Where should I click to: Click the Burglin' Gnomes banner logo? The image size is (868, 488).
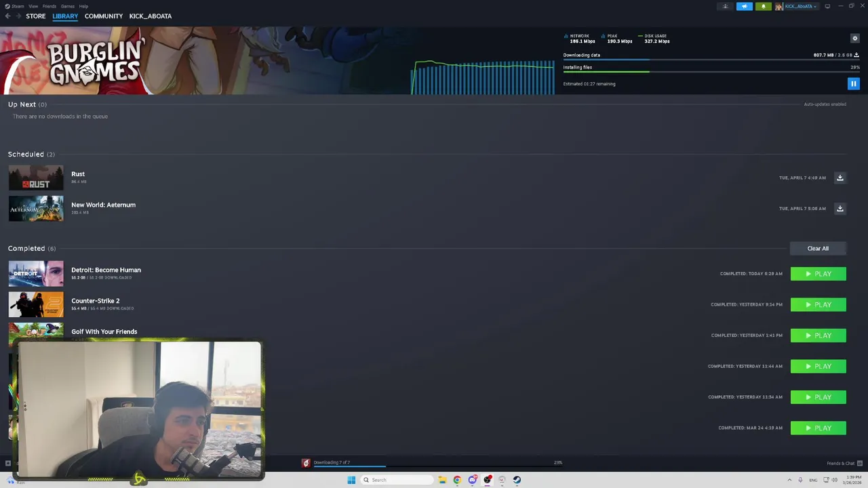click(95, 62)
